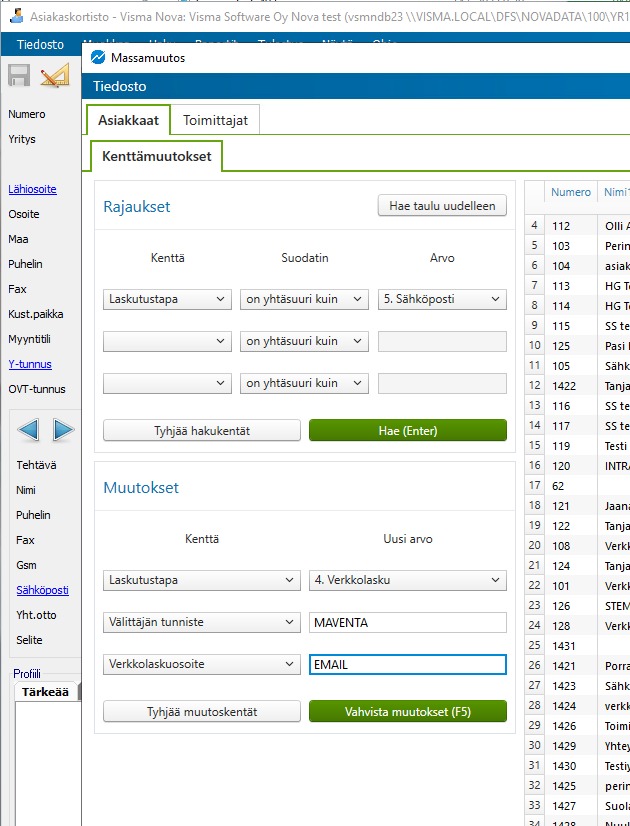Screen dimensions: 630x826
Task: Open the third row 'on yhtäsuuri kuin' dropdown
Action: pos(304,384)
